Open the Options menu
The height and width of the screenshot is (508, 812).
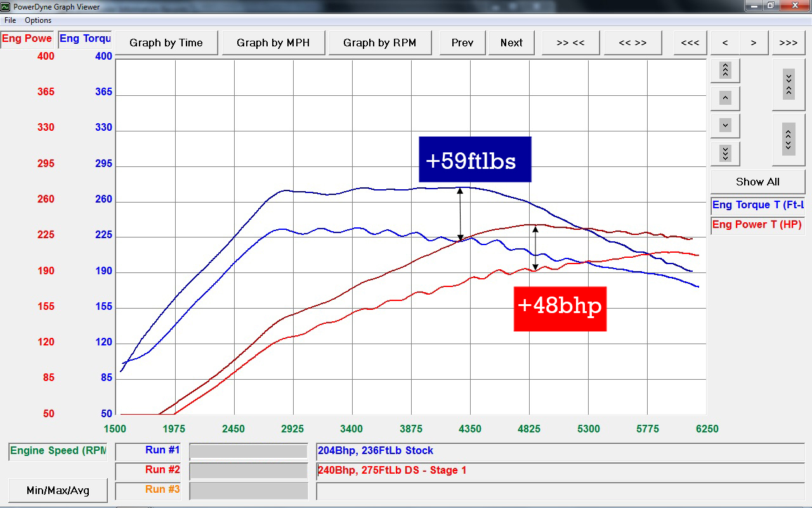coord(38,20)
